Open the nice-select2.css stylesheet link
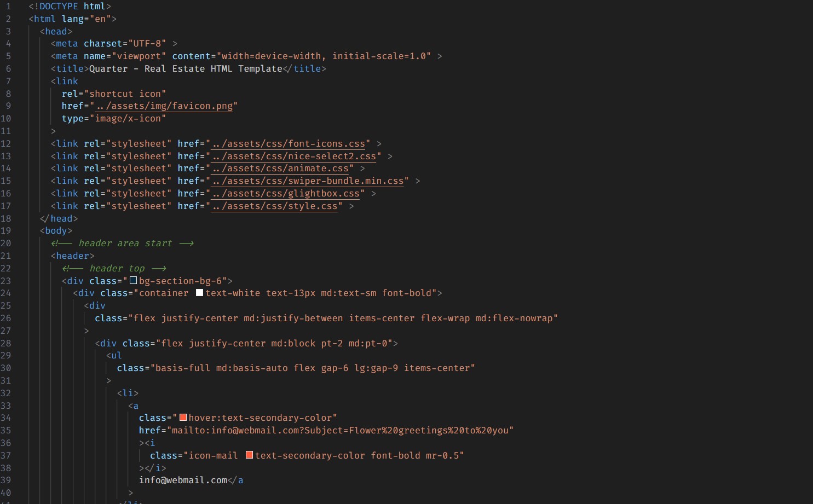This screenshot has height=504, width=813. [x=293, y=157]
